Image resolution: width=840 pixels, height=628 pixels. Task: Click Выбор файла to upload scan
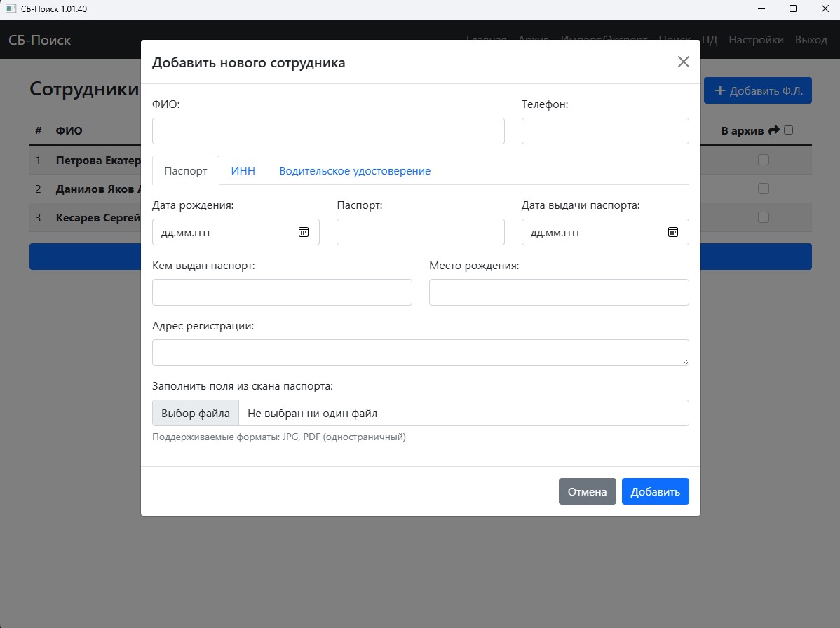(x=196, y=413)
